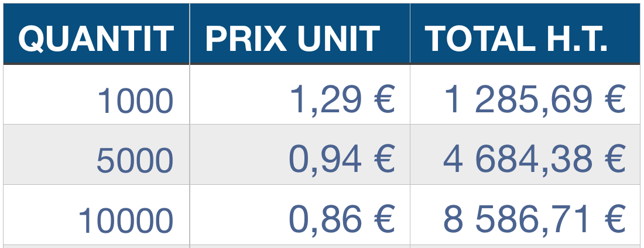Select the unit price 0,86 value

[326, 220]
